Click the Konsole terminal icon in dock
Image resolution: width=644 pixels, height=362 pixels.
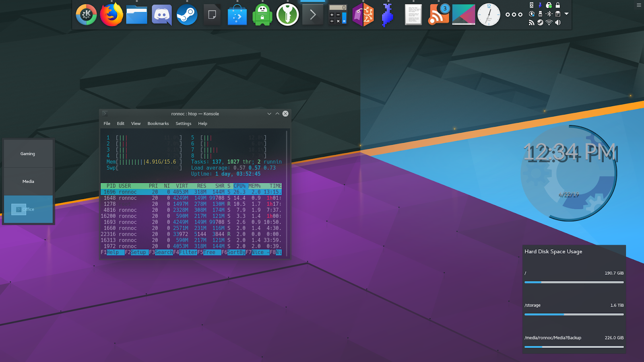click(x=313, y=15)
